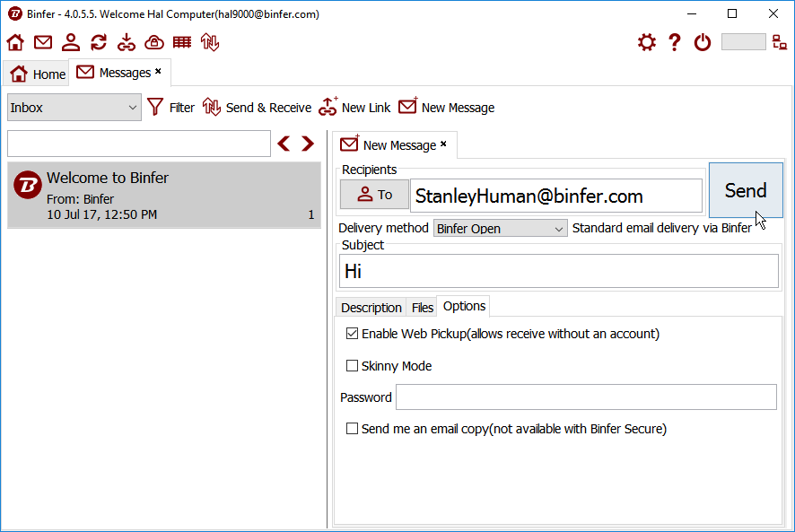Click the Password input field

[586, 397]
